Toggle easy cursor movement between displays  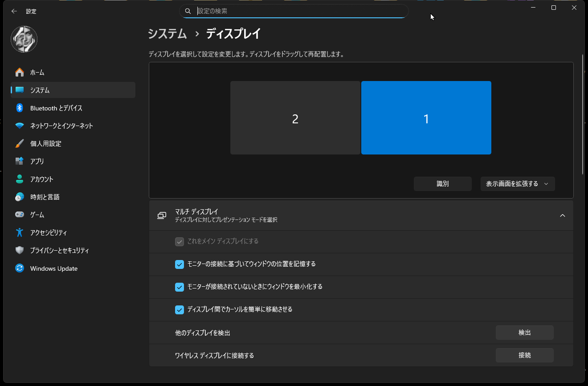click(x=180, y=309)
